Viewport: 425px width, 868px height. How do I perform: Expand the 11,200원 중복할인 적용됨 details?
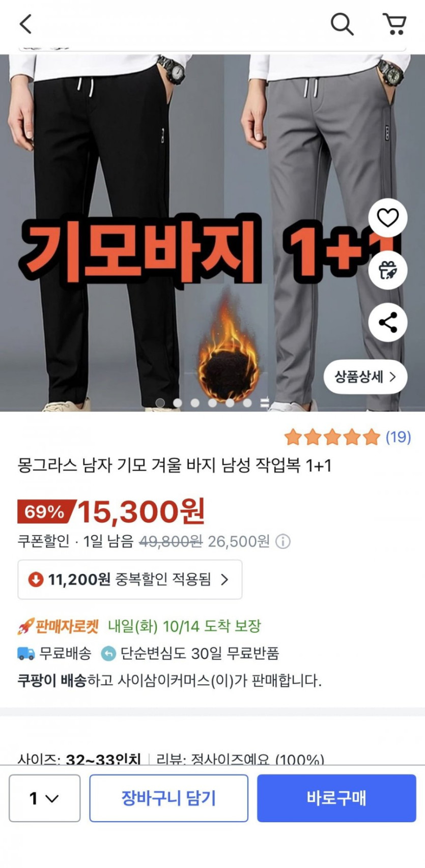tap(130, 580)
